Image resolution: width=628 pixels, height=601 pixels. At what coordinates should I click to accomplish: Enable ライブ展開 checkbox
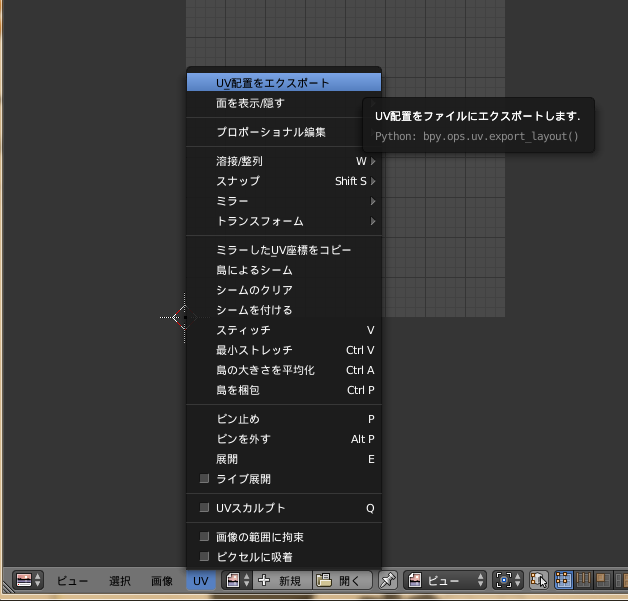204,478
